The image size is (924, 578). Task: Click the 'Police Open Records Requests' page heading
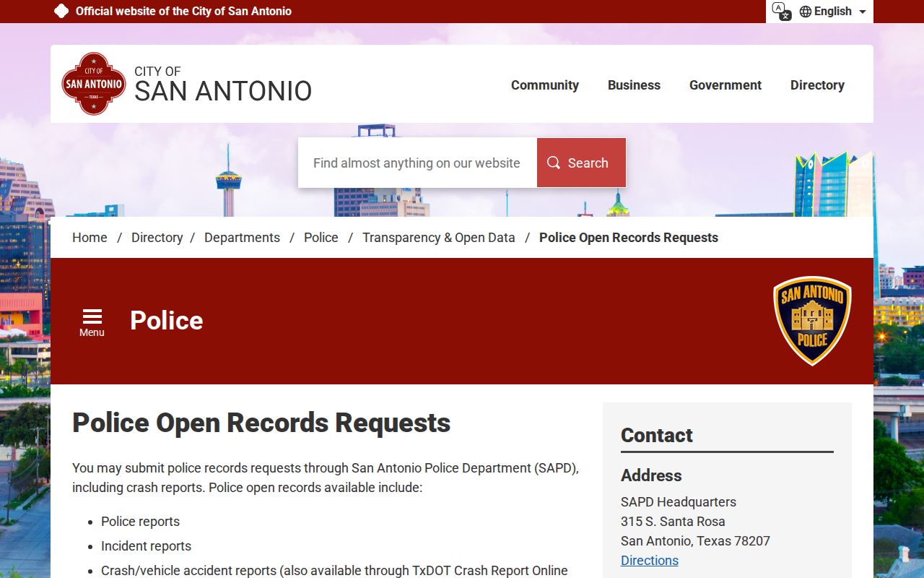(261, 423)
